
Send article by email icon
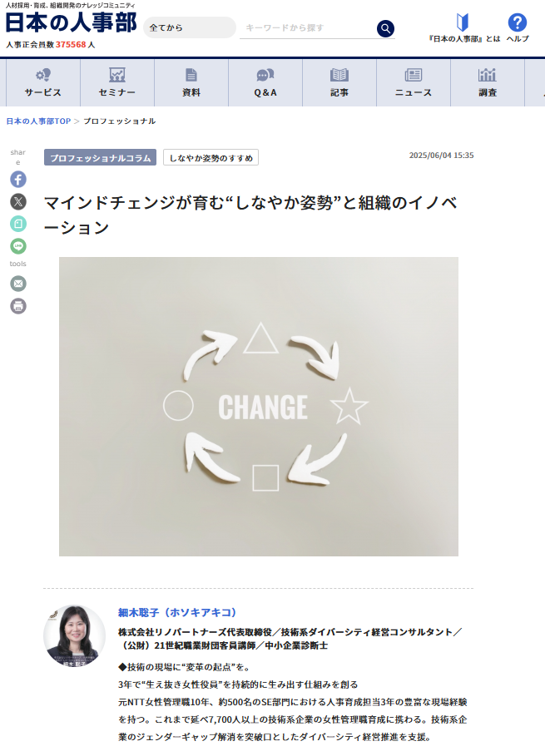18,284
